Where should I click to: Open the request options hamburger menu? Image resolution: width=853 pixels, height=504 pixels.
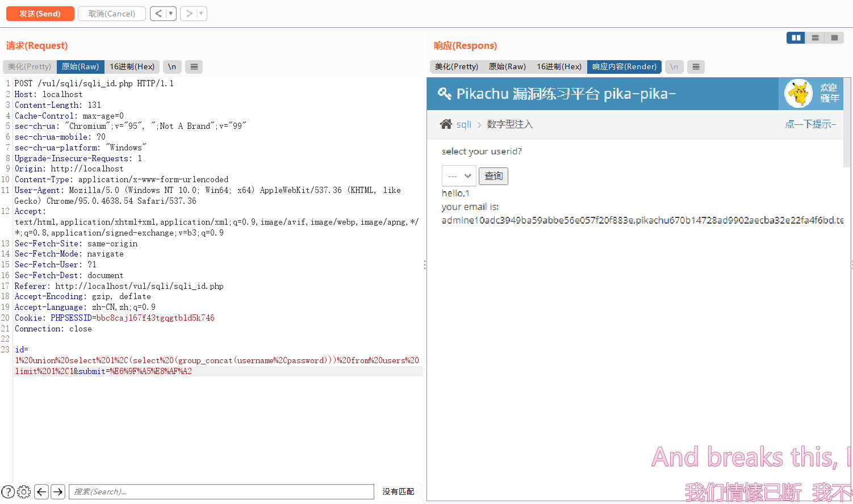(194, 67)
